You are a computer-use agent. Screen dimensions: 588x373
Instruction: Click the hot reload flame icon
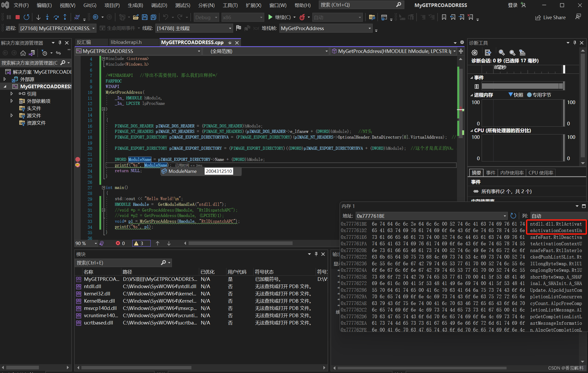tap(302, 17)
